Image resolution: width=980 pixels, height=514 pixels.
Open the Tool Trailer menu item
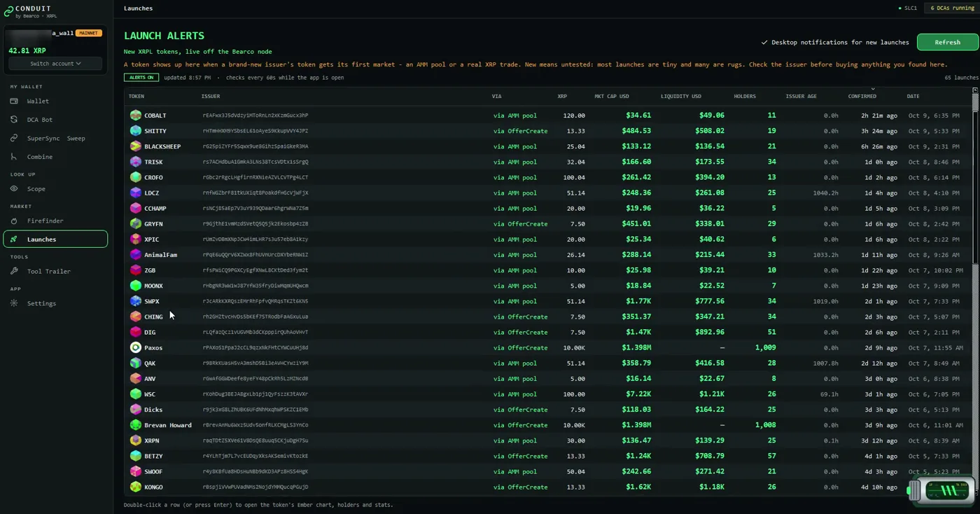click(56, 271)
